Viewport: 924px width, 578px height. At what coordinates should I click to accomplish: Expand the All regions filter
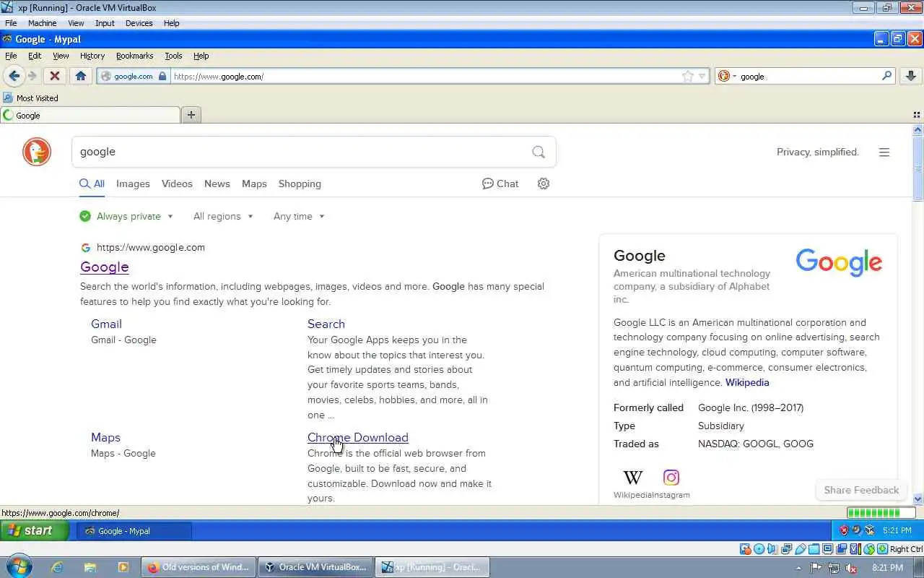pos(223,216)
